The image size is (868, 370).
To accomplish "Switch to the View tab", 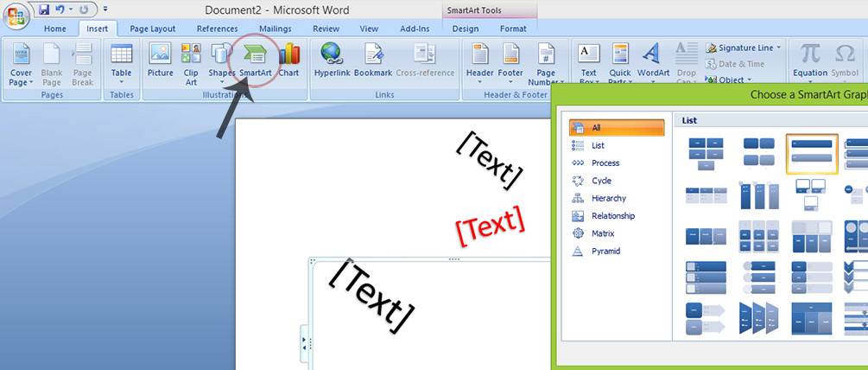I will [370, 29].
